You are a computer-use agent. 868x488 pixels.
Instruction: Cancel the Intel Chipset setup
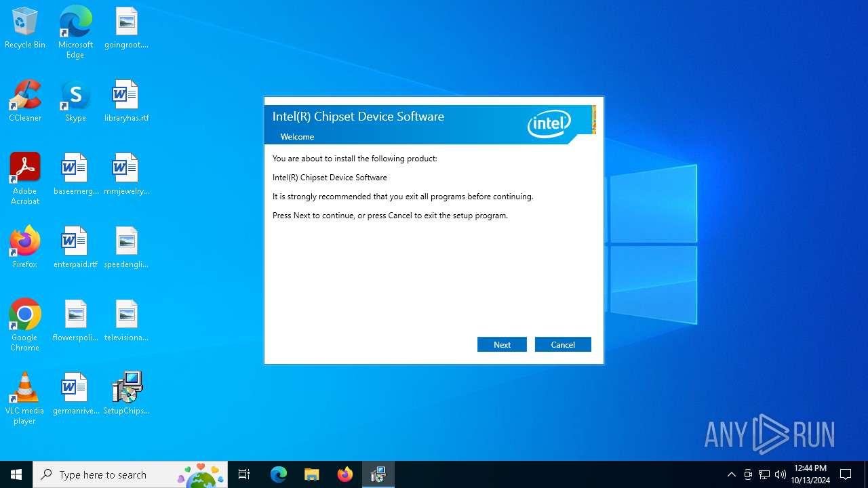[x=563, y=344]
